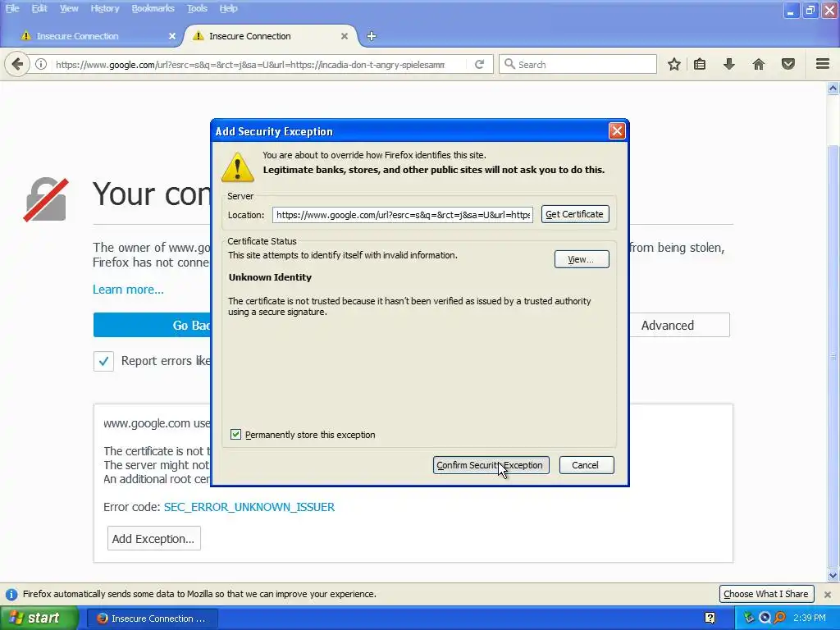The height and width of the screenshot is (630, 840).
Task: Toggle Permanently store this exception checkbox
Action: [x=235, y=435]
